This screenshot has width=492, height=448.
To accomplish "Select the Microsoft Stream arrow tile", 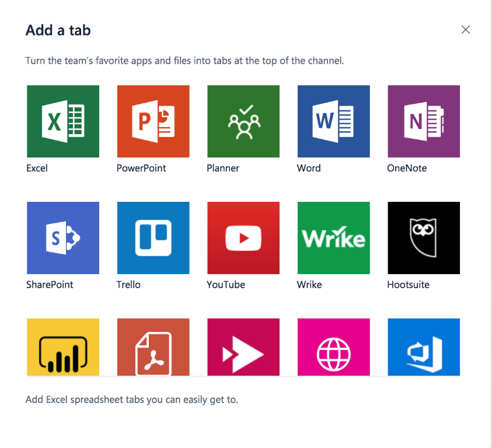I will click(243, 347).
